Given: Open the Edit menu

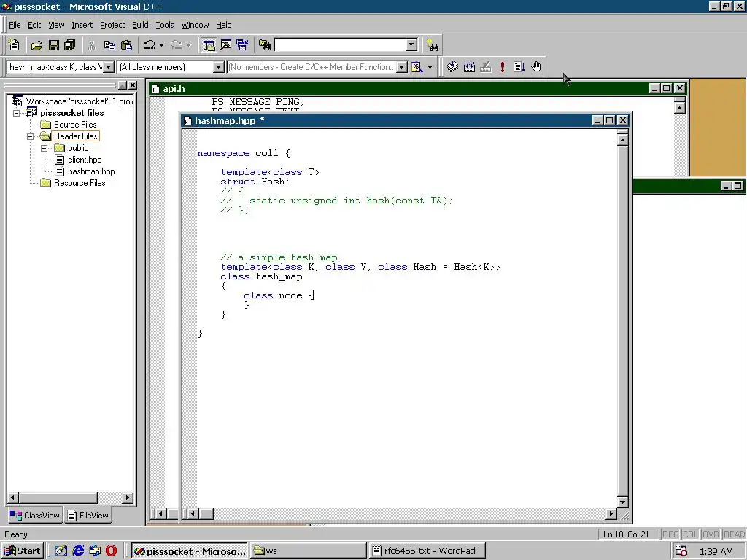Looking at the screenshot, I should (34, 25).
